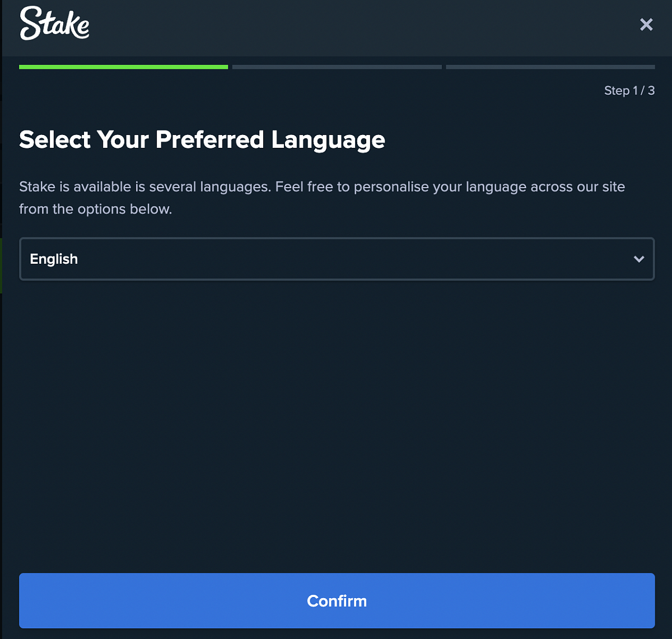Screen dimensions: 672x639
Task: Click "from the options below" text line
Action: pyautogui.click(x=95, y=209)
